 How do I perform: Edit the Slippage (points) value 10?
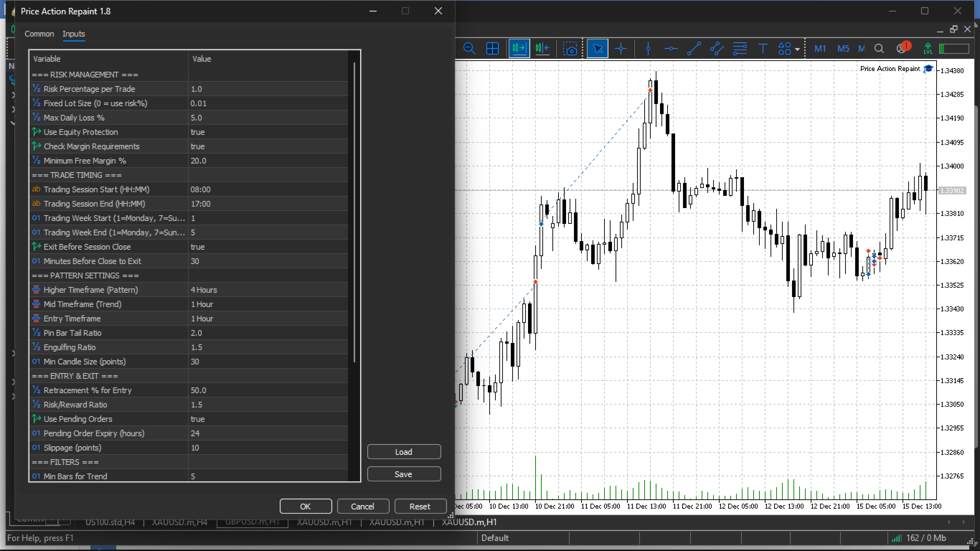(268, 448)
